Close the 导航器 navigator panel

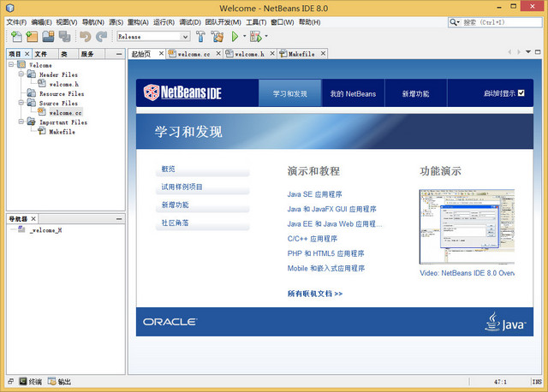pyautogui.click(x=33, y=219)
